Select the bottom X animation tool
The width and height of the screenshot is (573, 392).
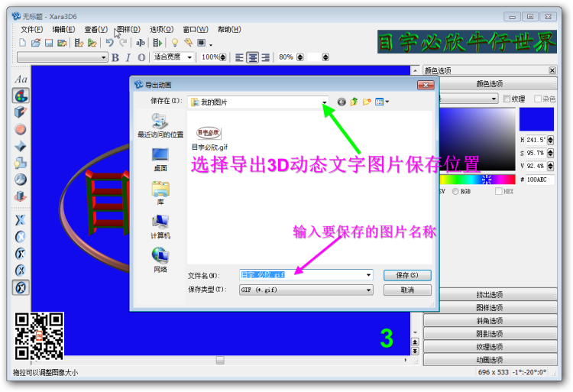(21, 287)
